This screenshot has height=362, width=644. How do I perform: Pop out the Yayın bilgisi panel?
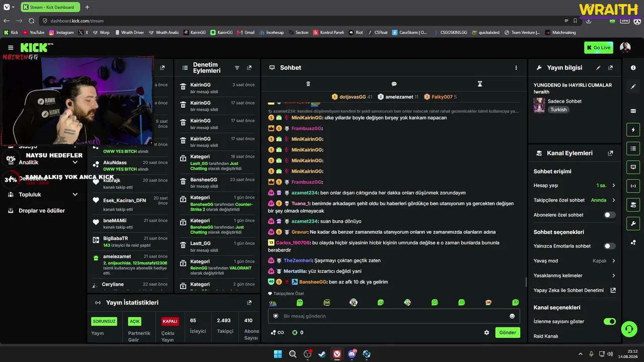pos(610,68)
